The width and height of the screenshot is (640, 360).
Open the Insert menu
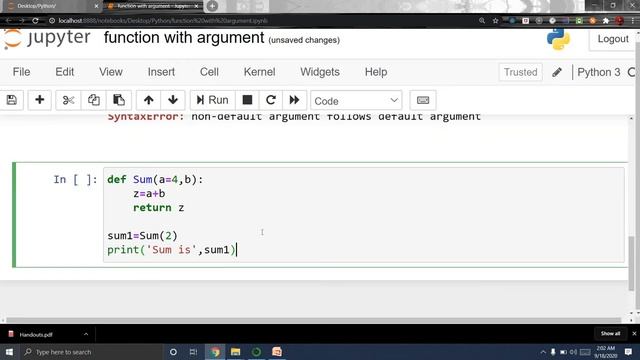(161, 72)
